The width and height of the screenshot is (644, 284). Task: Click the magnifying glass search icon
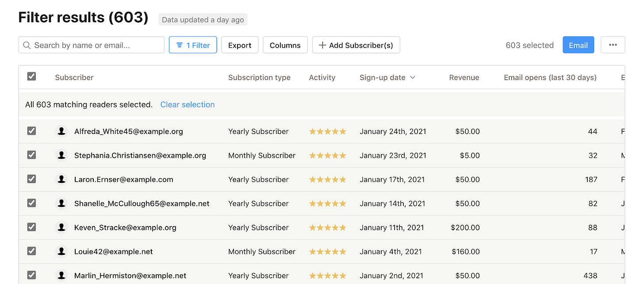[x=27, y=45]
